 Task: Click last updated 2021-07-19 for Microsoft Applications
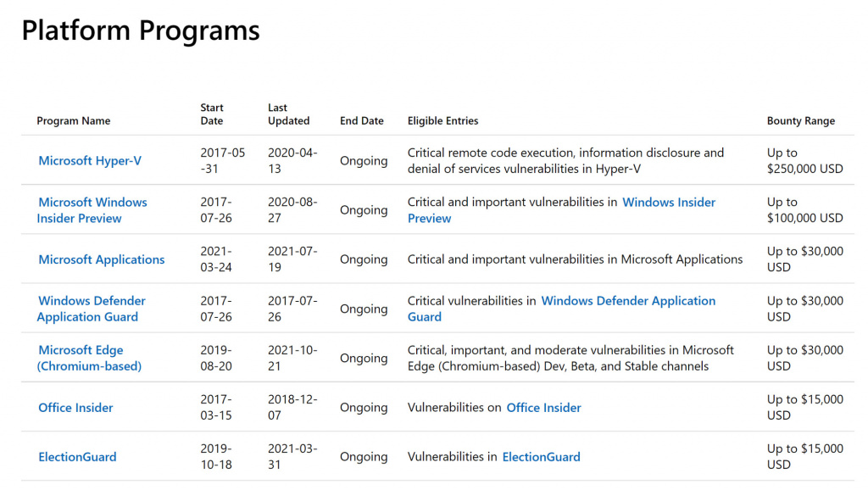[x=292, y=259]
